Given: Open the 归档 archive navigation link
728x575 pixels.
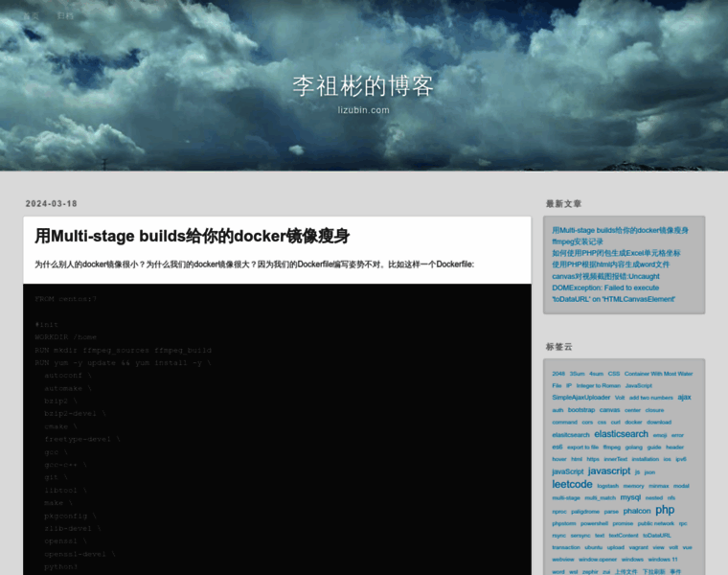Looking at the screenshot, I should [x=65, y=15].
